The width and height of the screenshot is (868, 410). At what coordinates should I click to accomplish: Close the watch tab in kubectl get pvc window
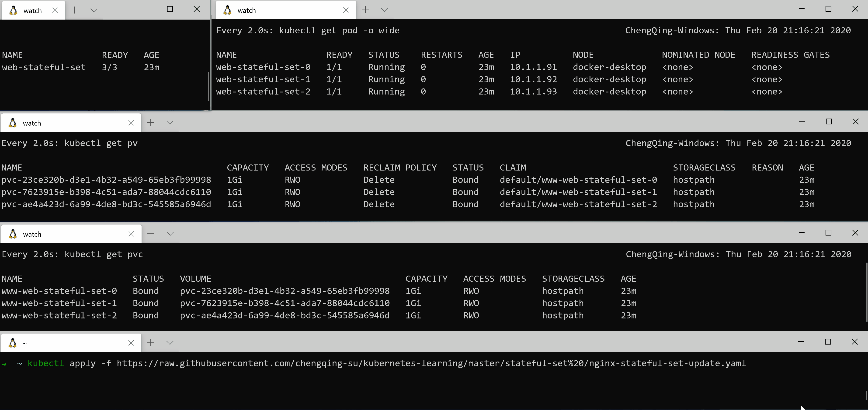tap(132, 234)
